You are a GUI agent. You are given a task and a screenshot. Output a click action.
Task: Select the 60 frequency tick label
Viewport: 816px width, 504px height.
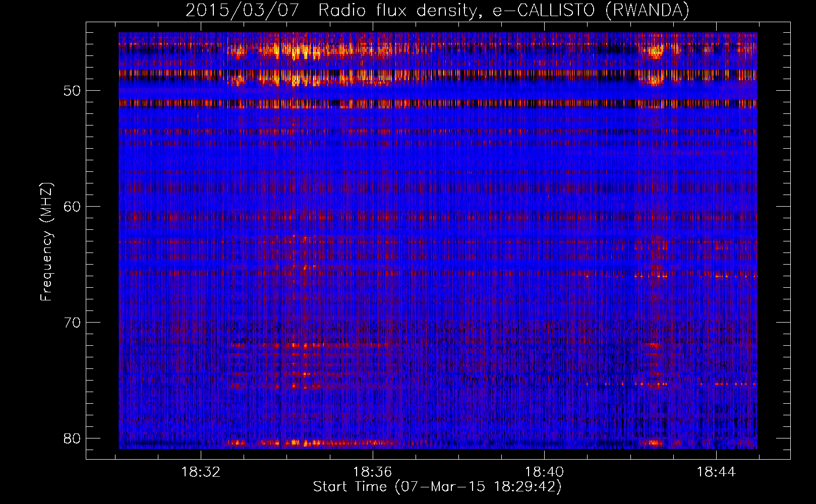click(x=72, y=207)
